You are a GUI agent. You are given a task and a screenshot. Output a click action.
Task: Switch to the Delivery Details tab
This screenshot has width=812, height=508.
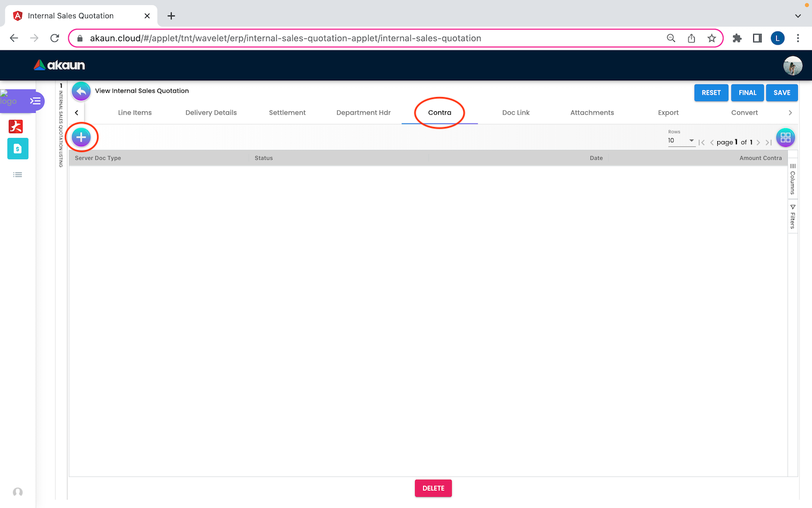coord(211,113)
